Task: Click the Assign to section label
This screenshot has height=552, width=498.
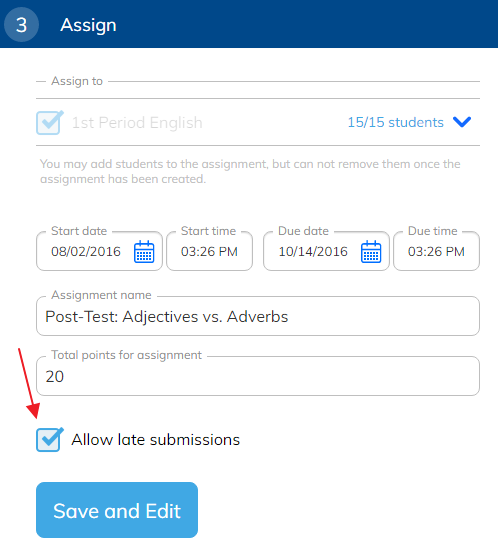Action: pos(77,81)
